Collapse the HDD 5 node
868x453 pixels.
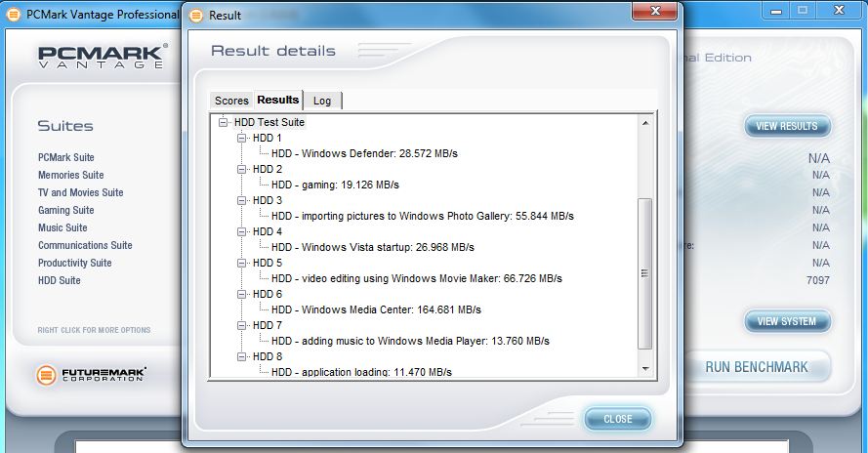click(242, 263)
